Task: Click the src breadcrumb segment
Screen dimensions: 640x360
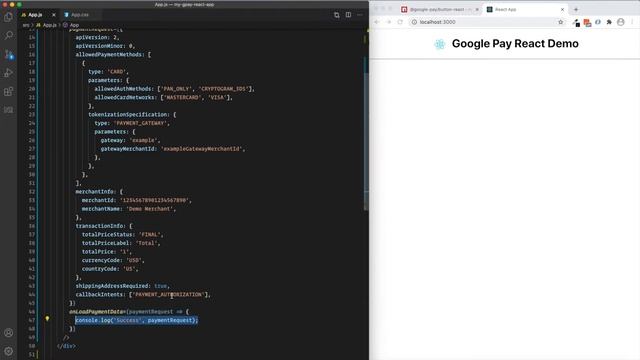Action: coord(26,25)
